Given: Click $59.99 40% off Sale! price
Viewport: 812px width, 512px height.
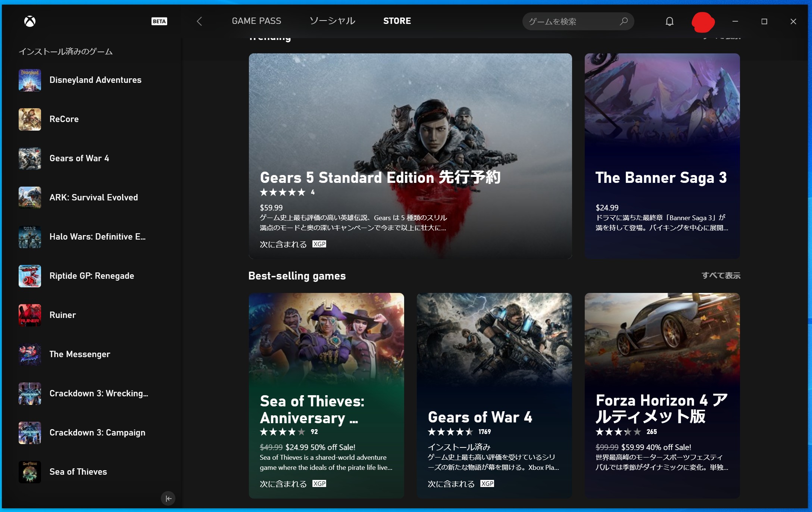Looking at the screenshot, I should pos(656,447).
